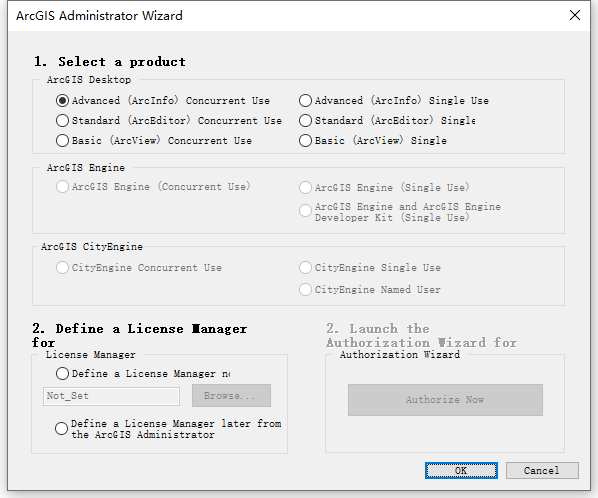Confirm with the OK button
This screenshot has width=598, height=498.
coord(461,471)
